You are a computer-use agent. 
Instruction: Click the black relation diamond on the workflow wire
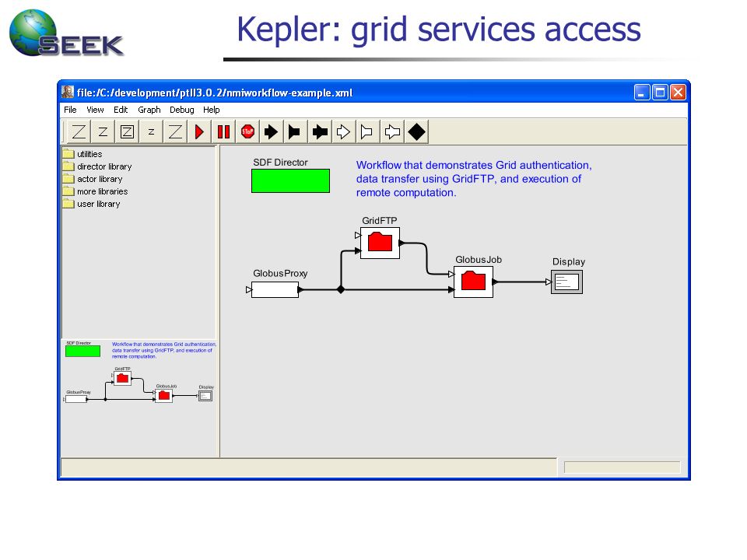(341, 289)
